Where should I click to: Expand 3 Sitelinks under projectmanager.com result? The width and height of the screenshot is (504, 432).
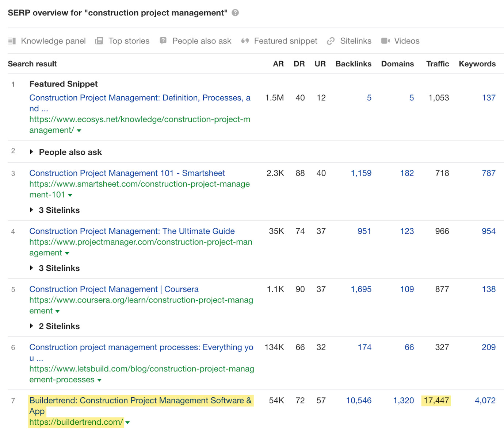click(x=32, y=268)
